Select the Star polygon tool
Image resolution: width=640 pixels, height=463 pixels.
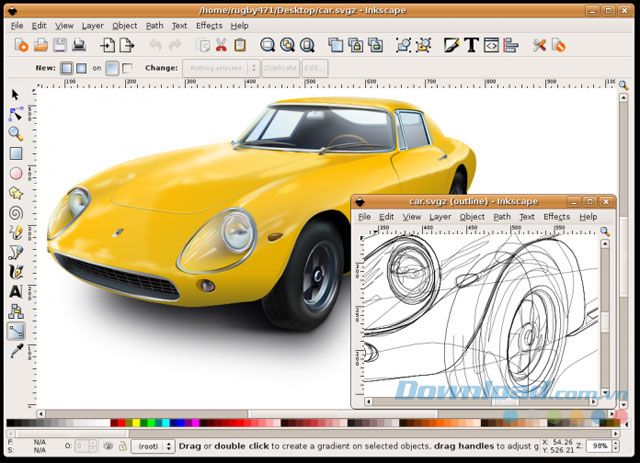(16, 193)
